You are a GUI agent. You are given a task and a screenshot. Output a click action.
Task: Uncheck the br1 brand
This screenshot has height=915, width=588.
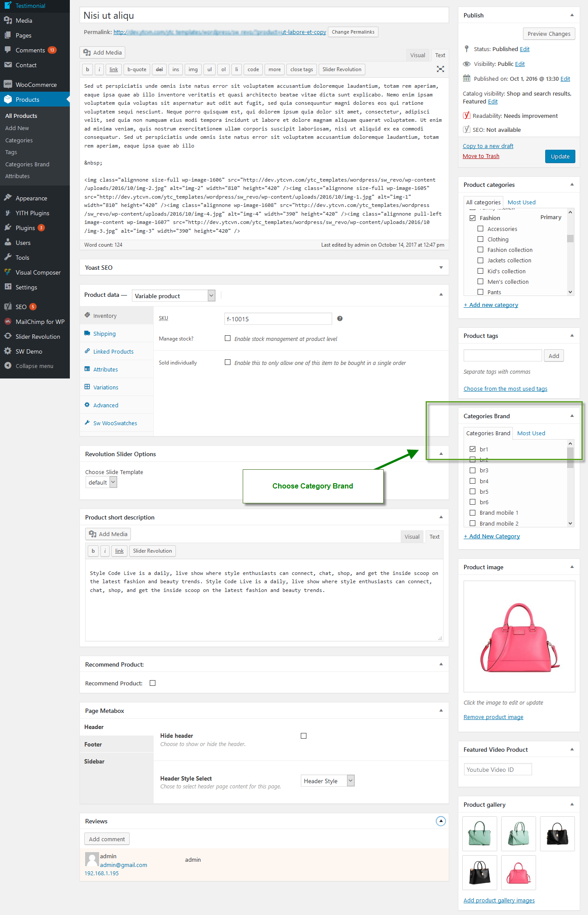(472, 449)
